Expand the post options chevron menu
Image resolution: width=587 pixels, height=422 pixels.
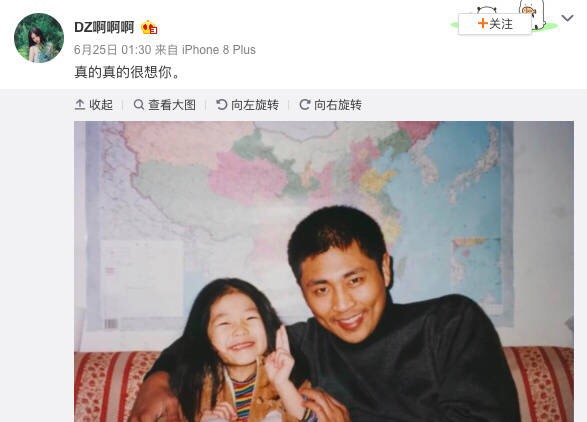tap(568, 18)
